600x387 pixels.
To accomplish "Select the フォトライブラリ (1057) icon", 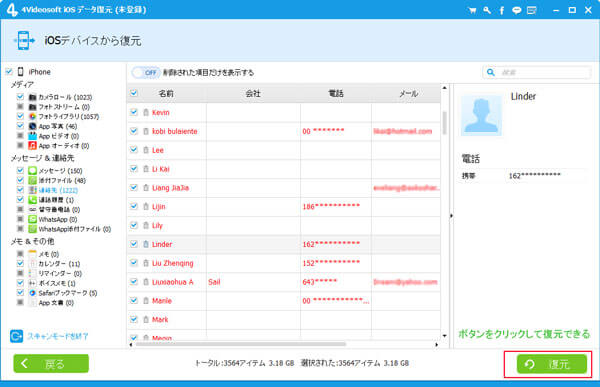I will [33, 116].
